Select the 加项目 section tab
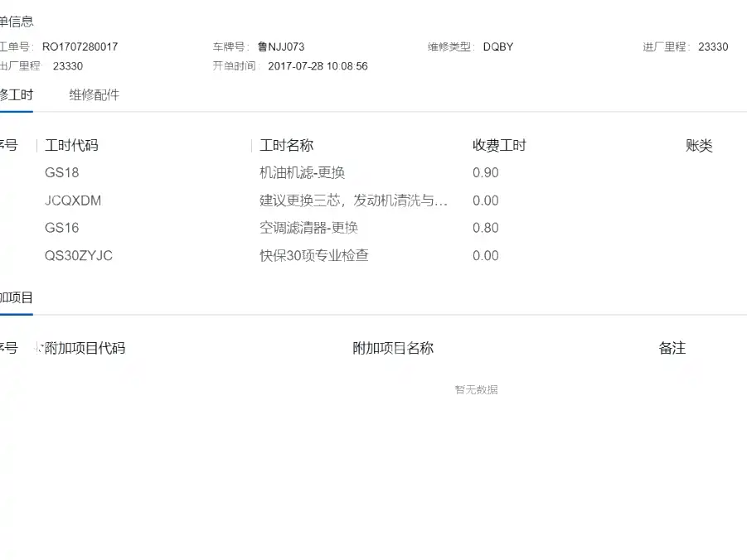The width and height of the screenshot is (747, 560). click(17, 297)
